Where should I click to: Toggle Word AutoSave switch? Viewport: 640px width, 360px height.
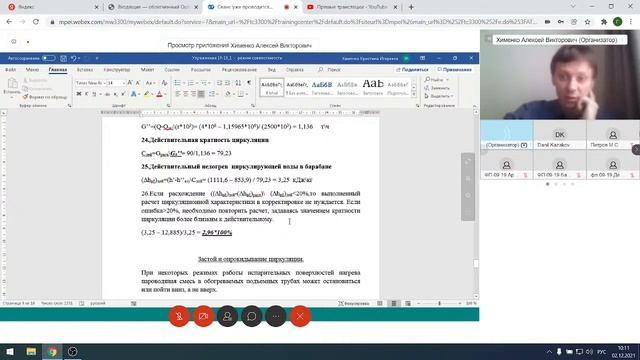49,58
